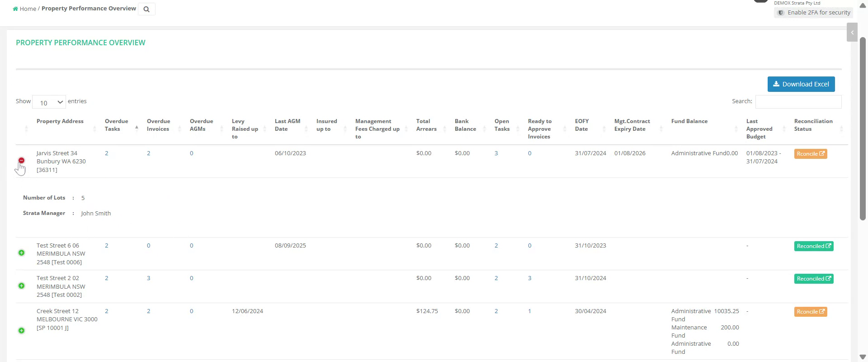Select Strata Manager name John Smith

[x=96, y=214]
